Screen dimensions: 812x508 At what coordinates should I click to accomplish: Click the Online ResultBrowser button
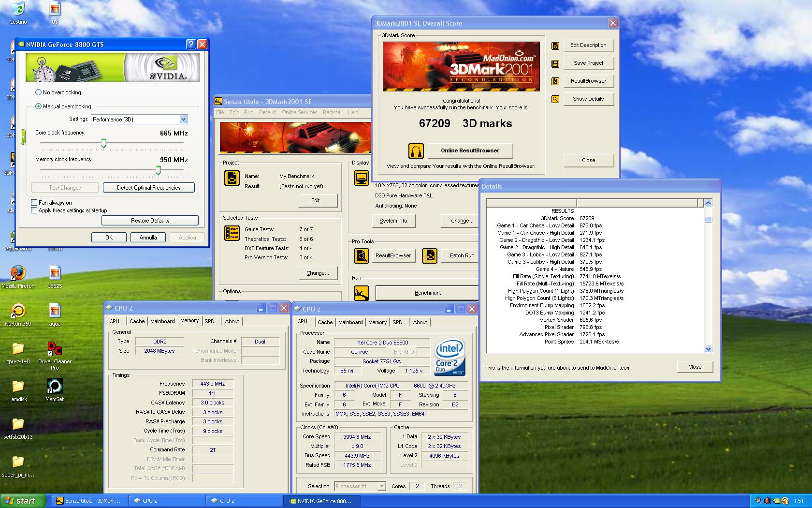pyautogui.click(x=470, y=151)
